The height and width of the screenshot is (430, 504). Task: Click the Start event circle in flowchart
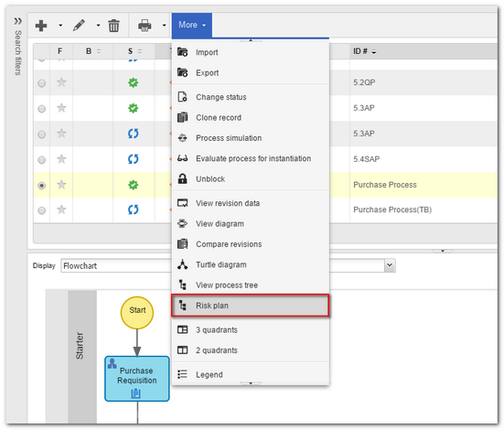click(137, 312)
